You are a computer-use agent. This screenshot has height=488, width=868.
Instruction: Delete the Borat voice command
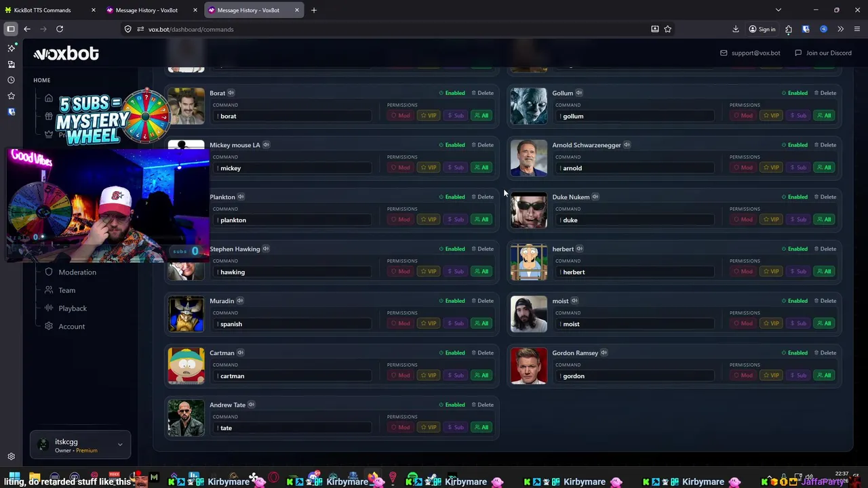(483, 93)
